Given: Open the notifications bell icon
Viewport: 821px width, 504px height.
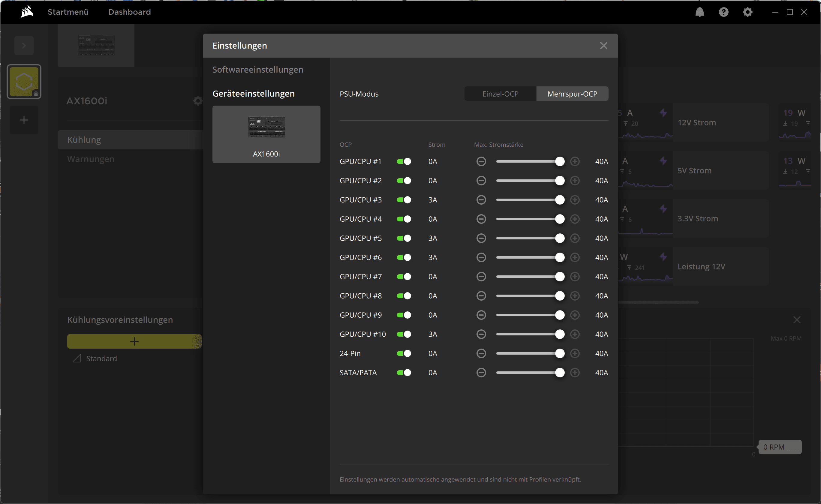Looking at the screenshot, I should [x=699, y=12].
